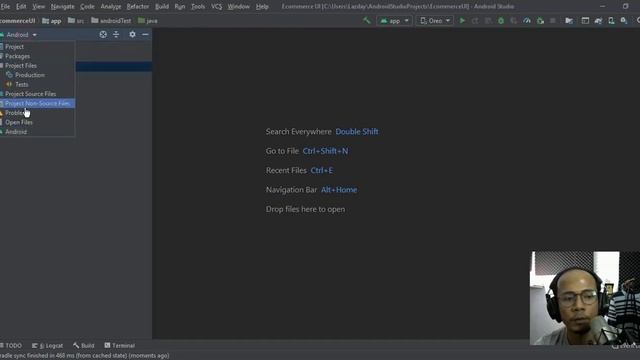Open the AVD Manager device icon
The image size is (640, 360).
[611, 21]
